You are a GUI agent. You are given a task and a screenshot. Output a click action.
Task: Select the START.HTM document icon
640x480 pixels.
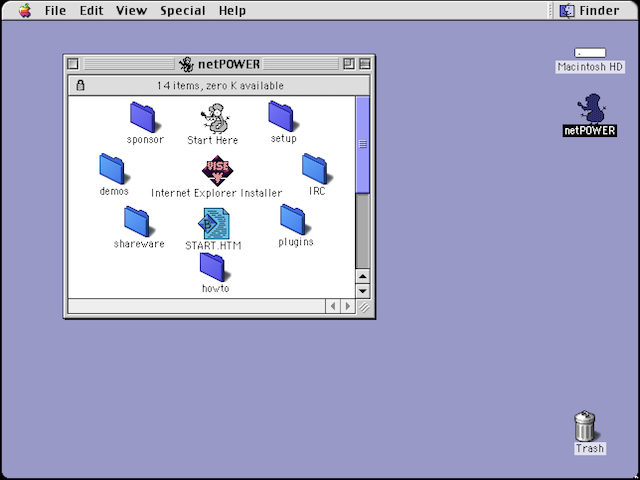(x=214, y=223)
